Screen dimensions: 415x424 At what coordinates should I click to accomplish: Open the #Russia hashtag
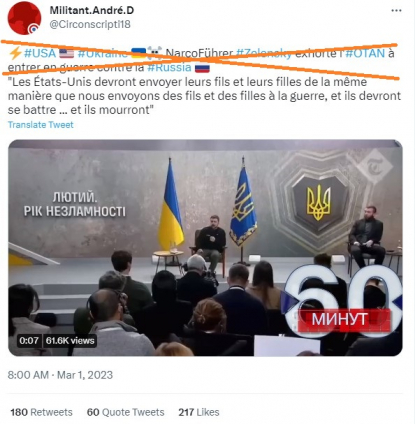169,67
